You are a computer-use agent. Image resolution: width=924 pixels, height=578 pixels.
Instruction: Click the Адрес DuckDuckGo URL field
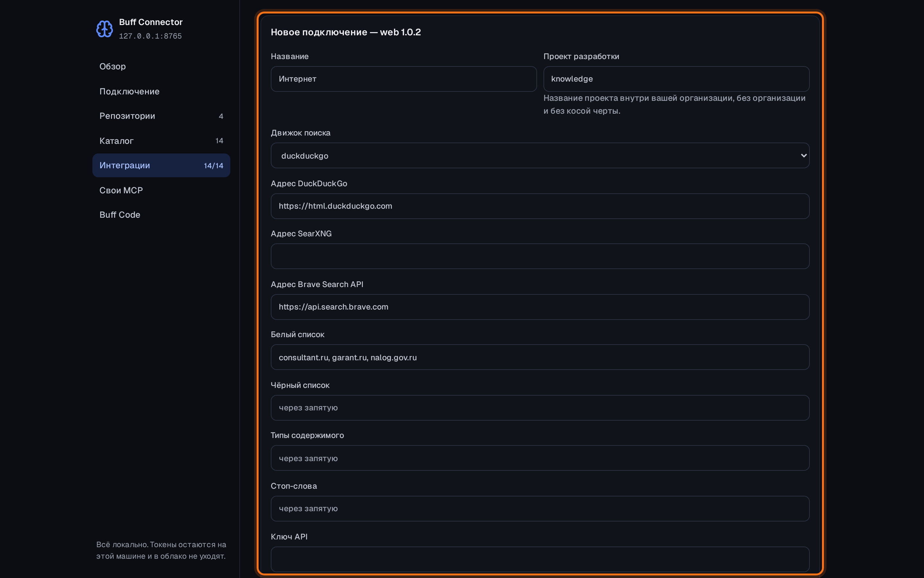point(540,206)
